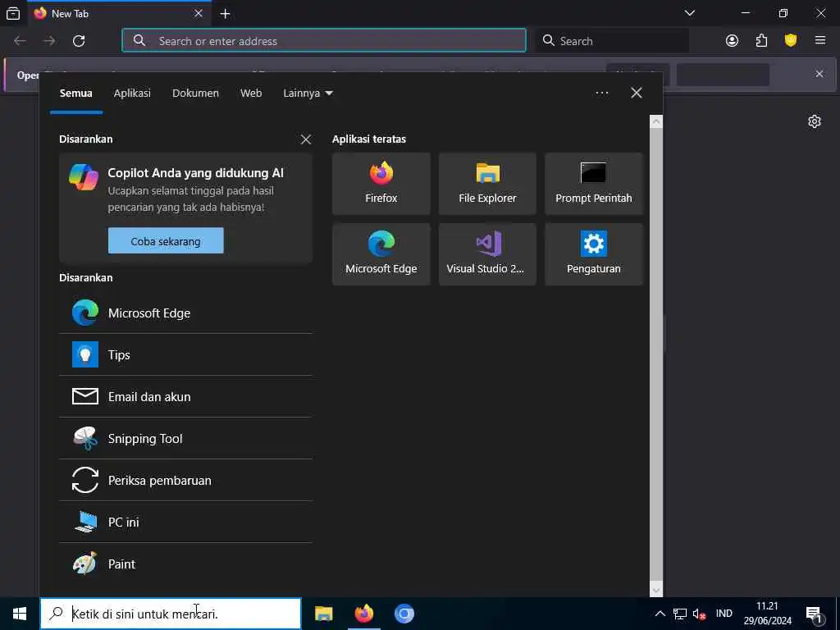The width and height of the screenshot is (840, 630).
Task: Switch to Firefox on the taskbar
Action: [x=363, y=614]
